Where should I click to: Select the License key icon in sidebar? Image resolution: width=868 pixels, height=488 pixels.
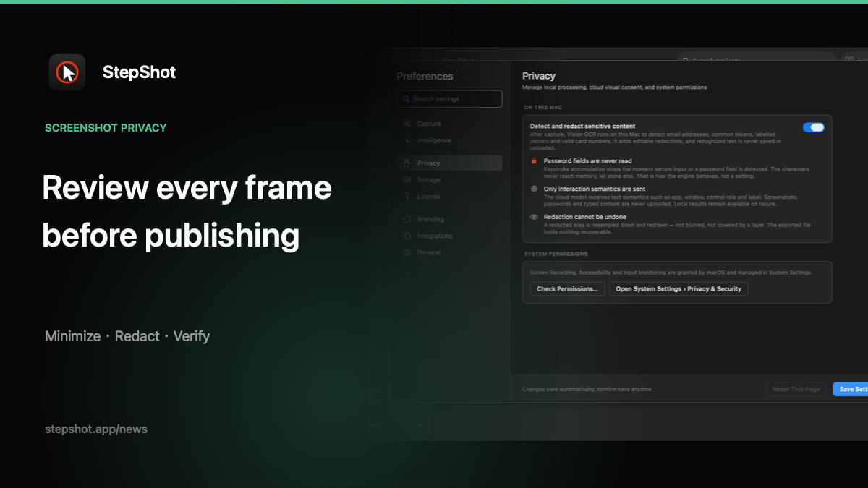407,196
